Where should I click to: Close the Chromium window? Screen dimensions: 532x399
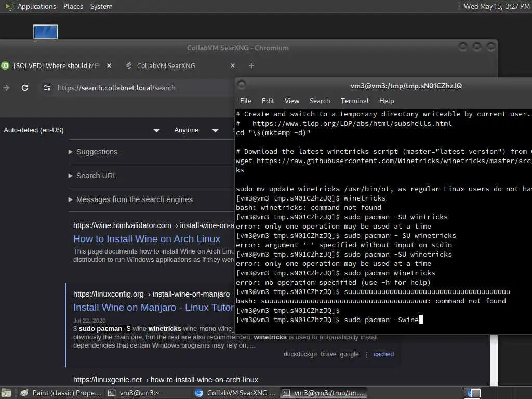[490, 46]
